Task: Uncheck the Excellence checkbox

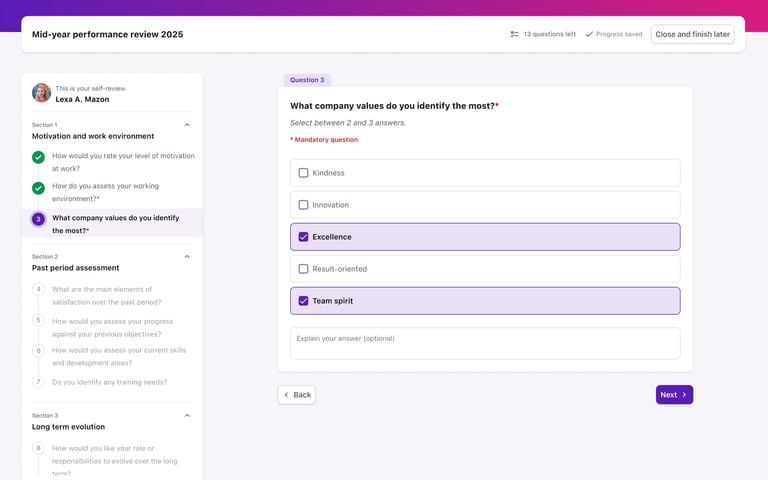Action: tap(303, 237)
